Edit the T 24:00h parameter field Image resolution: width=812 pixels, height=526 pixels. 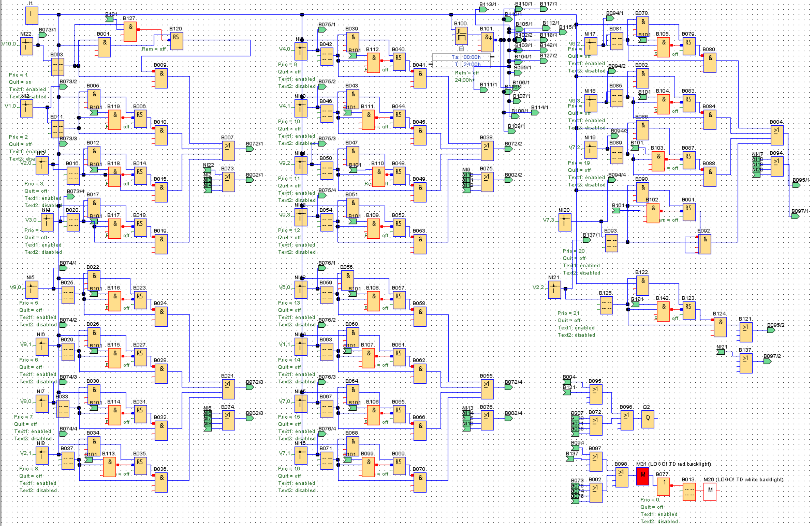(x=472, y=65)
